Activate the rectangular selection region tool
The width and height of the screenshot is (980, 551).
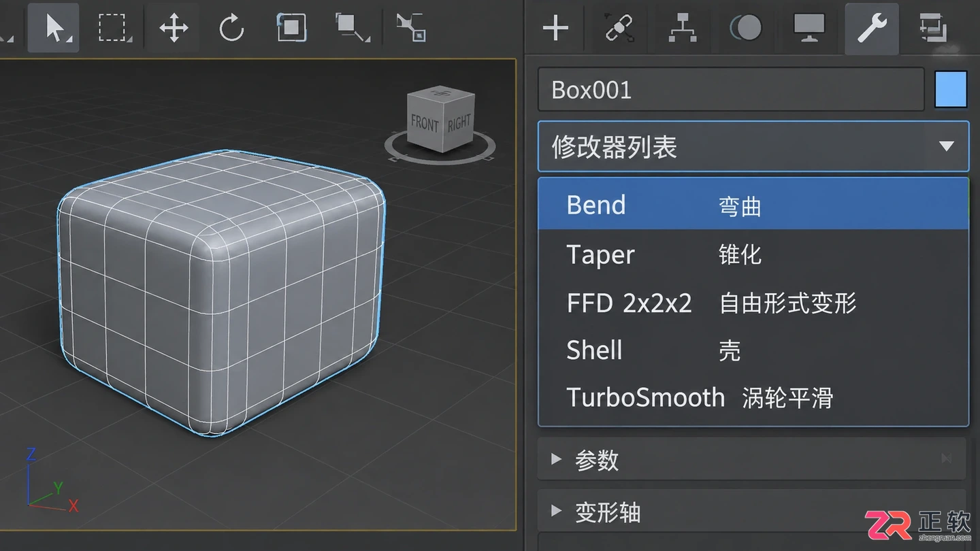coord(114,27)
